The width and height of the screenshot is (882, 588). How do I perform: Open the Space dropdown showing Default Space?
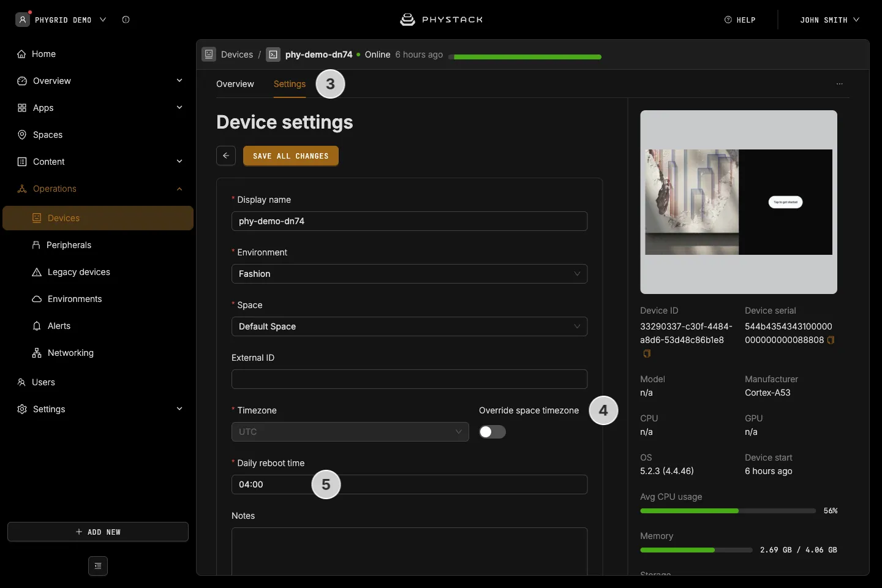click(409, 326)
